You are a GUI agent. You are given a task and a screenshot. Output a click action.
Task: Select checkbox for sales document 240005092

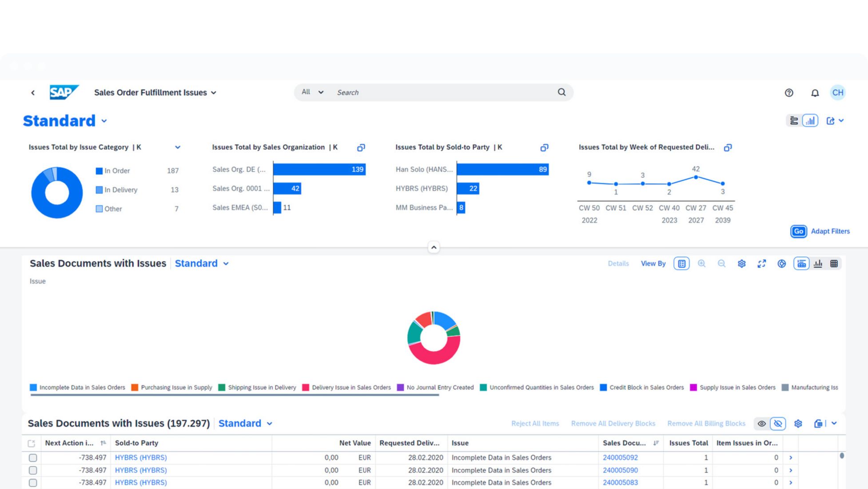33,457
